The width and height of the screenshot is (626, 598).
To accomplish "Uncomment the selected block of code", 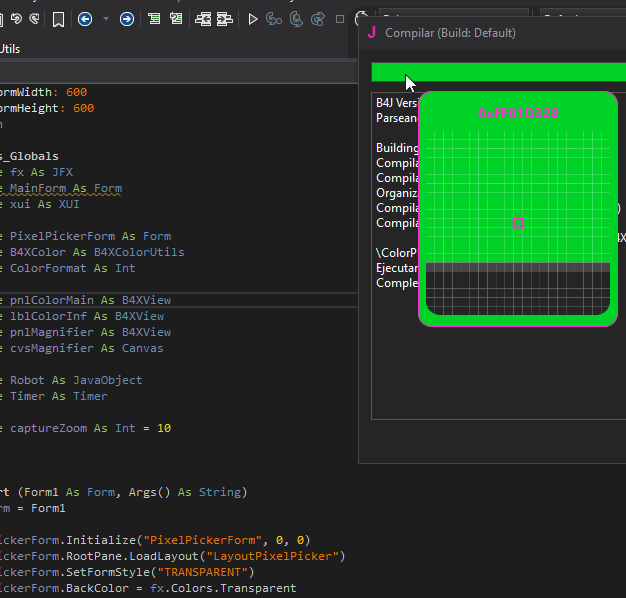I will [x=176, y=19].
